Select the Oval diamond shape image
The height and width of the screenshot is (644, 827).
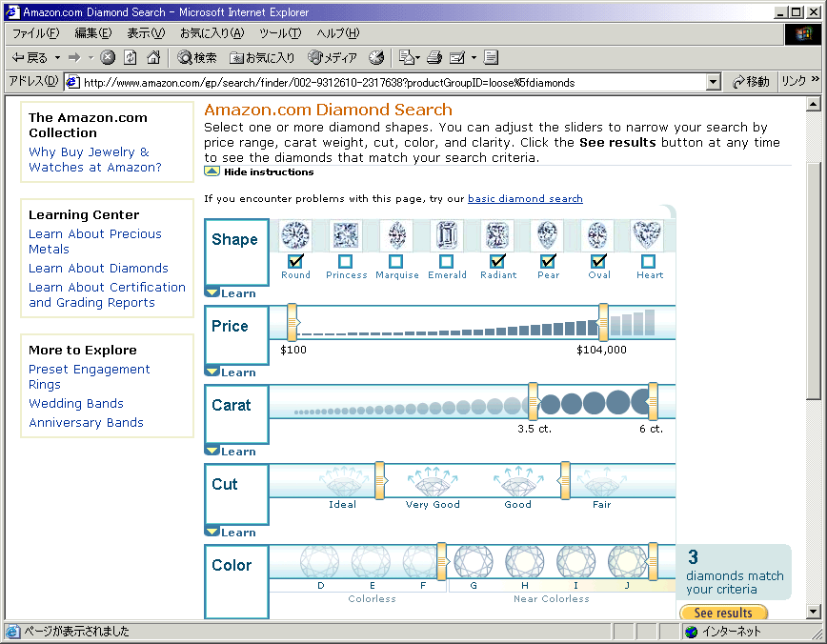tap(598, 234)
